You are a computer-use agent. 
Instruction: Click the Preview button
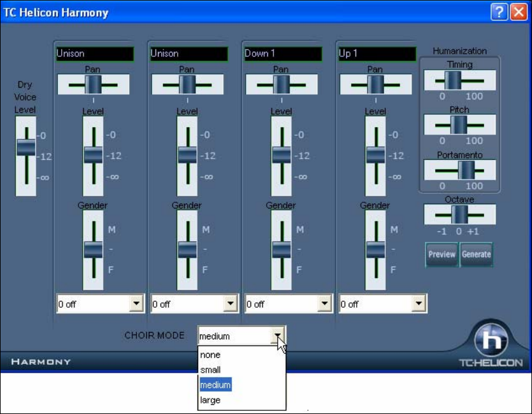click(442, 254)
